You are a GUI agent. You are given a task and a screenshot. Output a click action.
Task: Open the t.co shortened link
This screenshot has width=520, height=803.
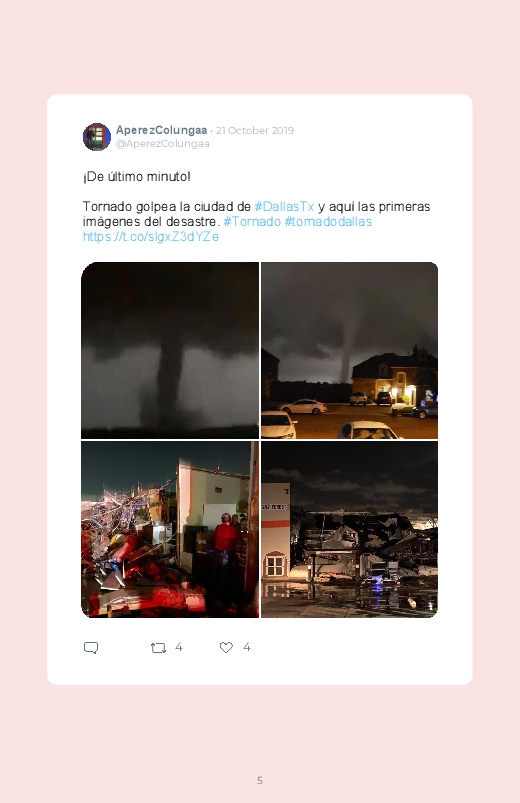[x=151, y=236]
